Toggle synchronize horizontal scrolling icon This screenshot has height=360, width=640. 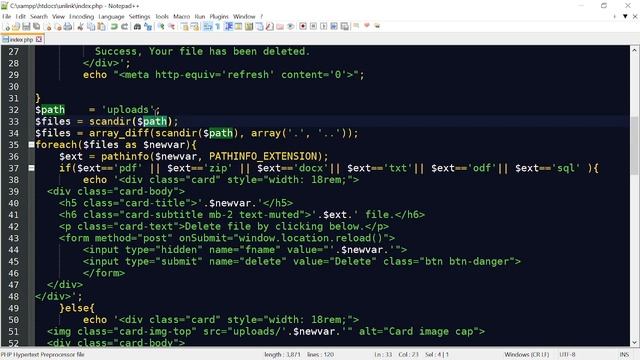195,27
